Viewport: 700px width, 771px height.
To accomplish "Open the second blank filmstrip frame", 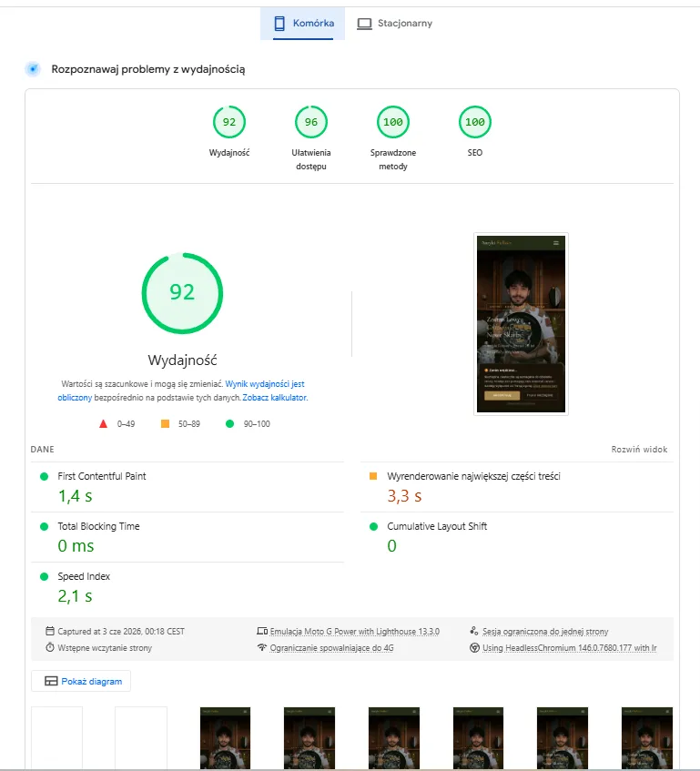I will (x=141, y=738).
